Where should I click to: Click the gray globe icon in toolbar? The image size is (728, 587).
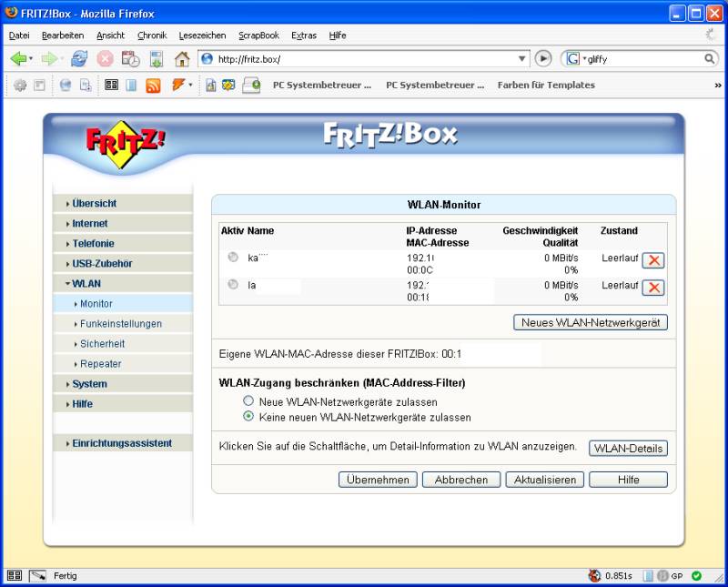66,85
